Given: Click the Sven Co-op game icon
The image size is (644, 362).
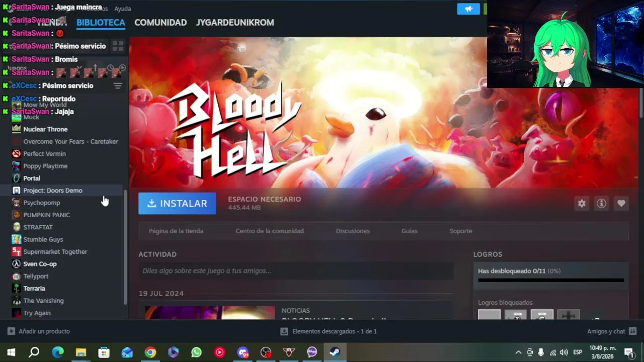Looking at the screenshot, I should (17, 264).
